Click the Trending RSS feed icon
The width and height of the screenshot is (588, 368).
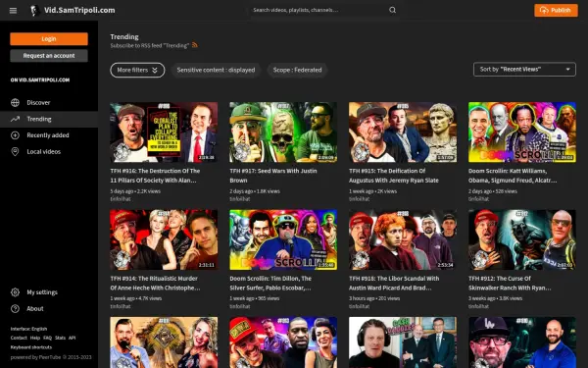coord(195,45)
